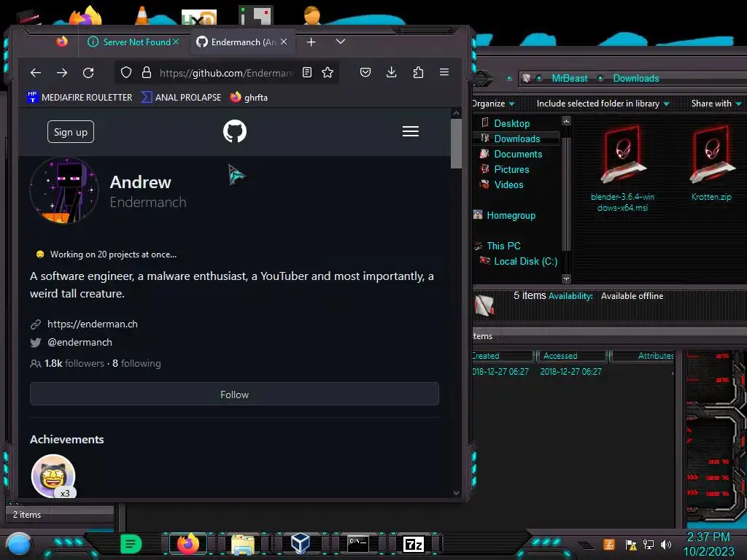Bookmark this page with the star
Screen dimensions: 747x560
click(x=328, y=72)
